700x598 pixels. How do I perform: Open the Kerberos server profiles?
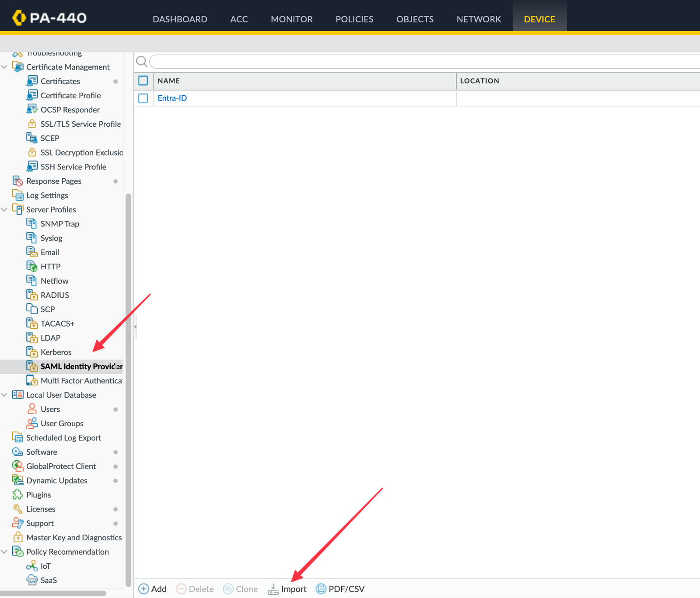[56, 352]
